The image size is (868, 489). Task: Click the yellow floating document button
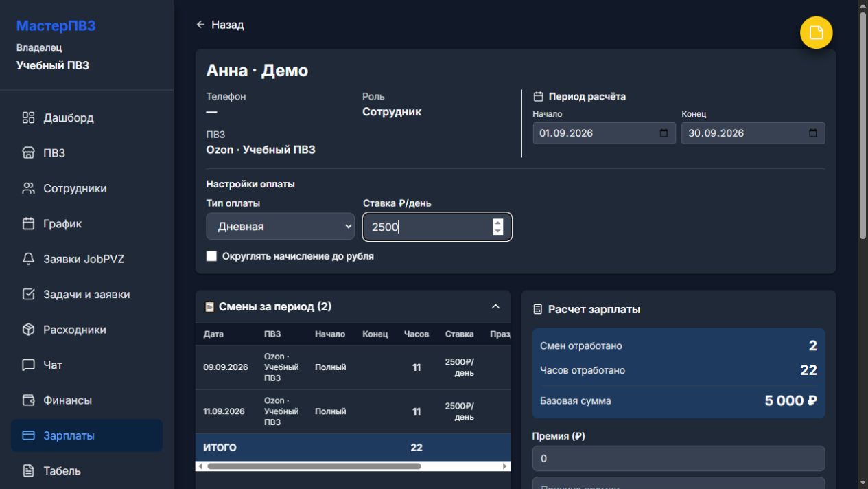tap(816, 32)
